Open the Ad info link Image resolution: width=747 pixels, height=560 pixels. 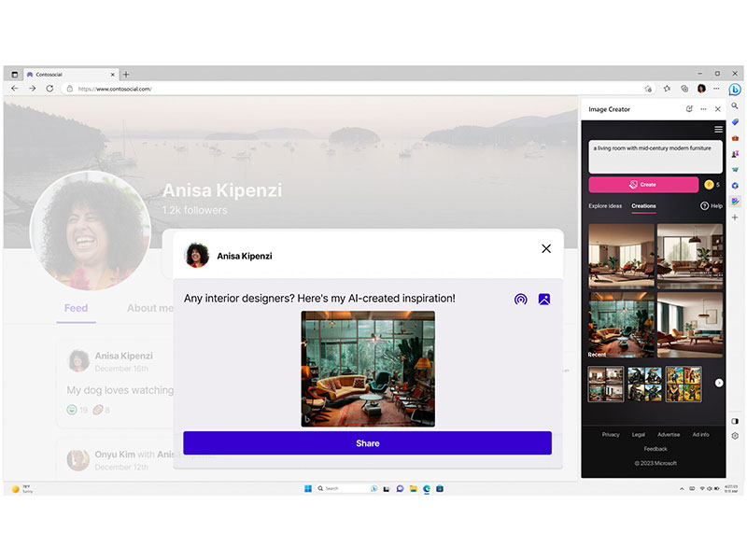point(701,435)
